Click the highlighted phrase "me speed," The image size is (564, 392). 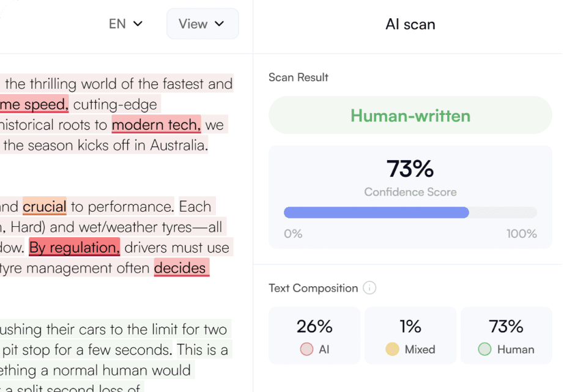click(34, 105)
